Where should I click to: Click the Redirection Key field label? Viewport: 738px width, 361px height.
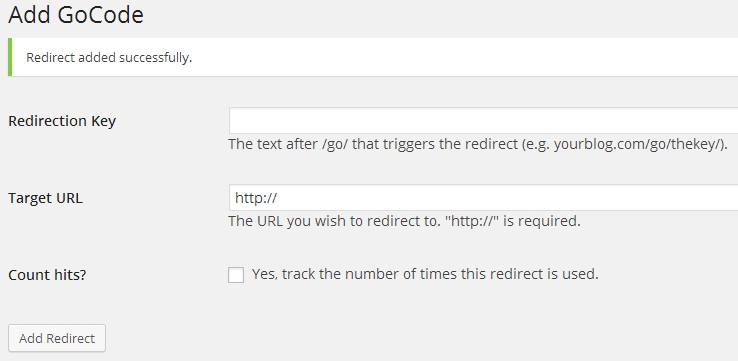(x=62, y=121)
